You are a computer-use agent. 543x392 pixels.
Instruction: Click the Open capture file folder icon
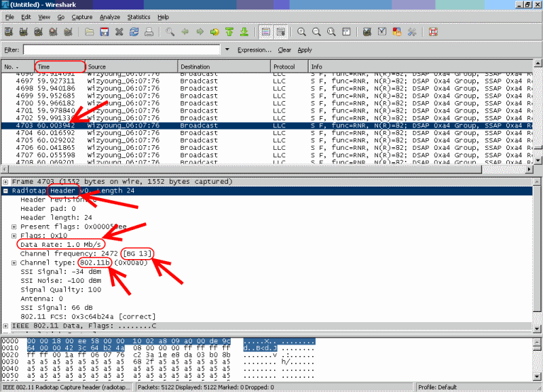click(x=89, y=32)
